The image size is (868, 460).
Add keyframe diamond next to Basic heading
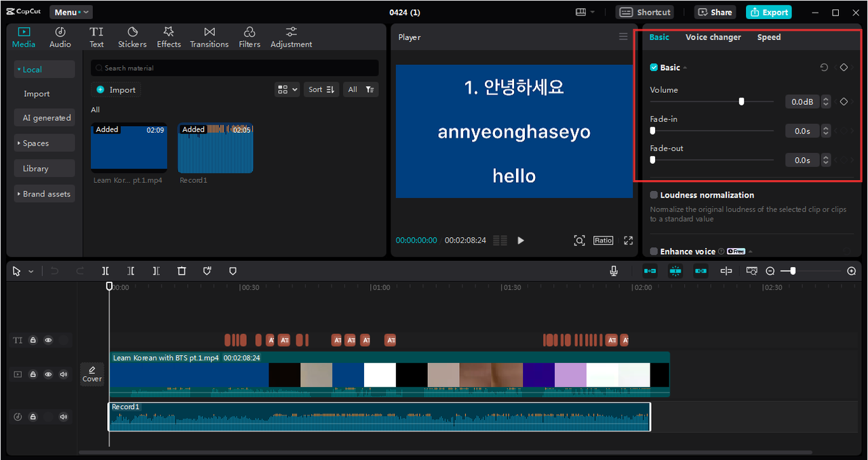click(x=844, y=68)
